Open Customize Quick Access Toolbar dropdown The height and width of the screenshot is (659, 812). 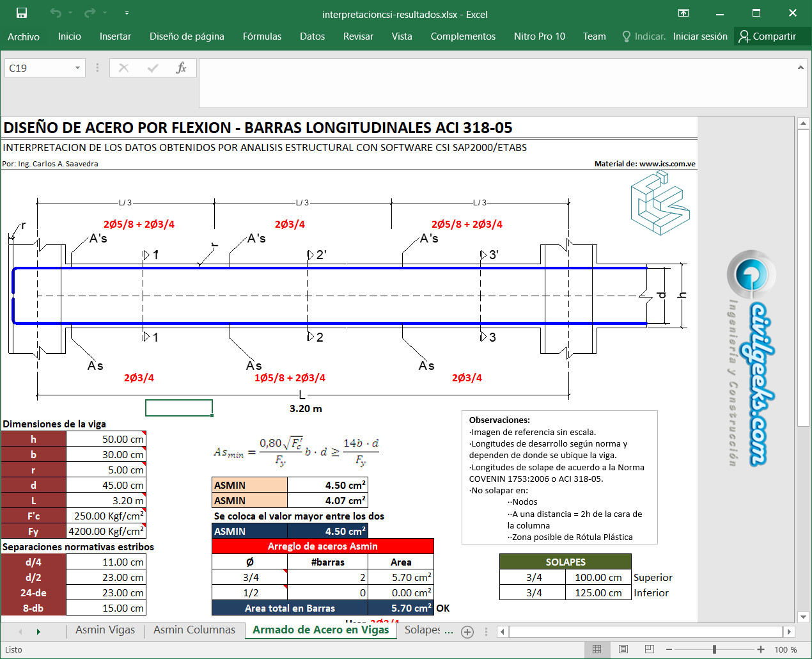[x=127, y=13]
